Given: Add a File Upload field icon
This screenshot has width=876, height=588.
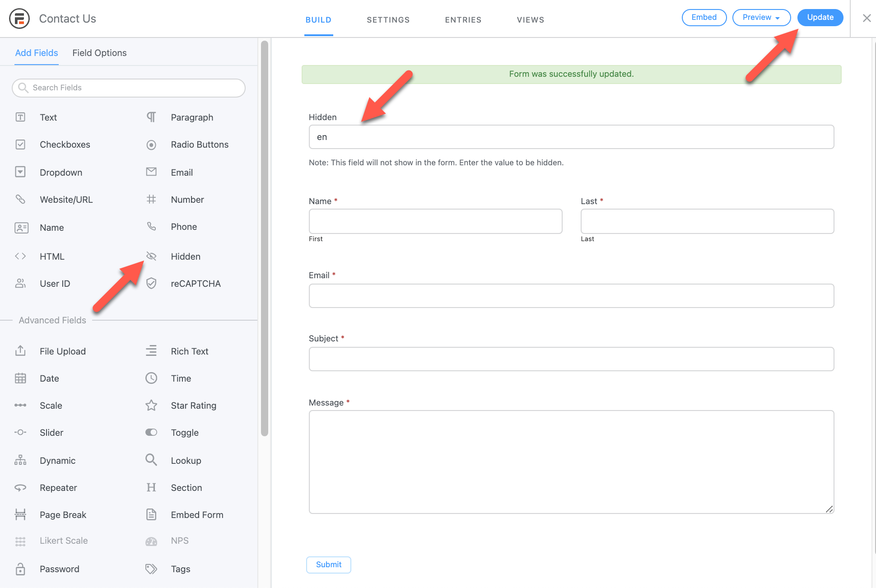Looking at the screenshot, I should [x=20, y=351].
